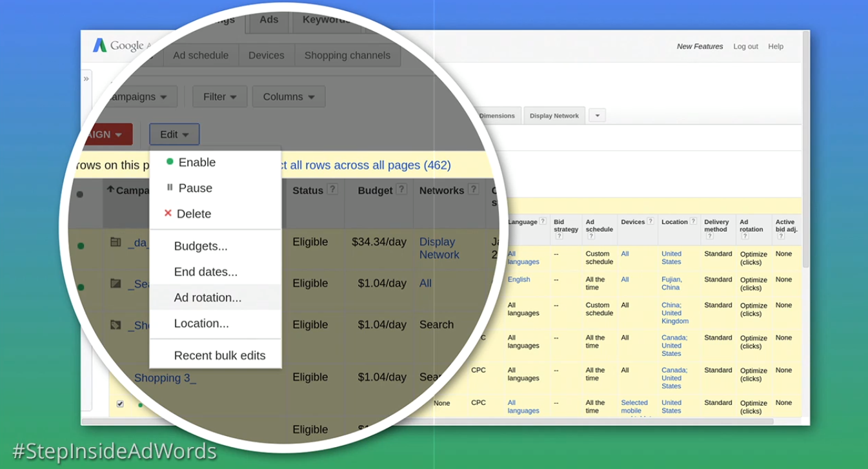Click the red X icon beside Delete
The height and width of the screenshot is (469, 868).
point(168,213)
